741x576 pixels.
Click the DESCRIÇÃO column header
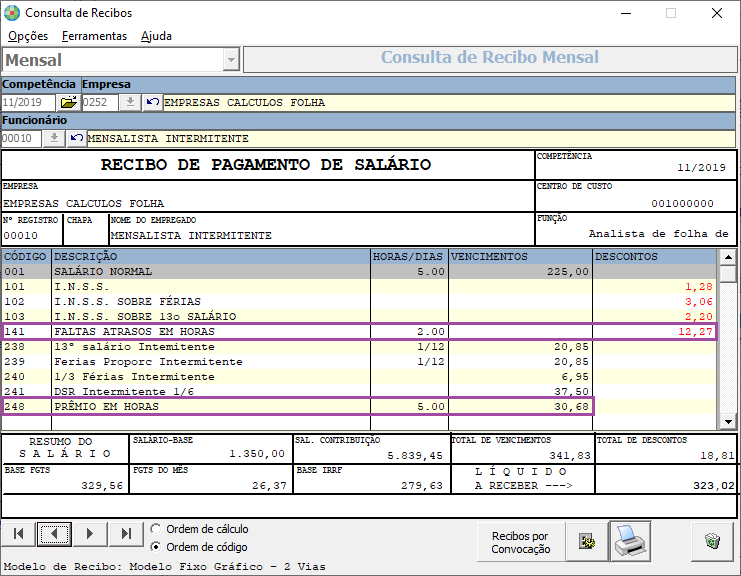(211, 257)
